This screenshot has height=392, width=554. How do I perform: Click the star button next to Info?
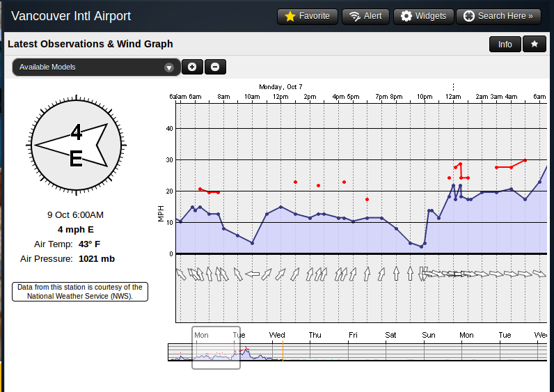535,44
